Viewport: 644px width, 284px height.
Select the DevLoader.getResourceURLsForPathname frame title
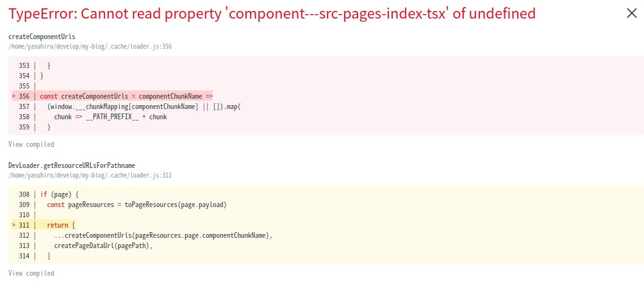tap(72, 165)
